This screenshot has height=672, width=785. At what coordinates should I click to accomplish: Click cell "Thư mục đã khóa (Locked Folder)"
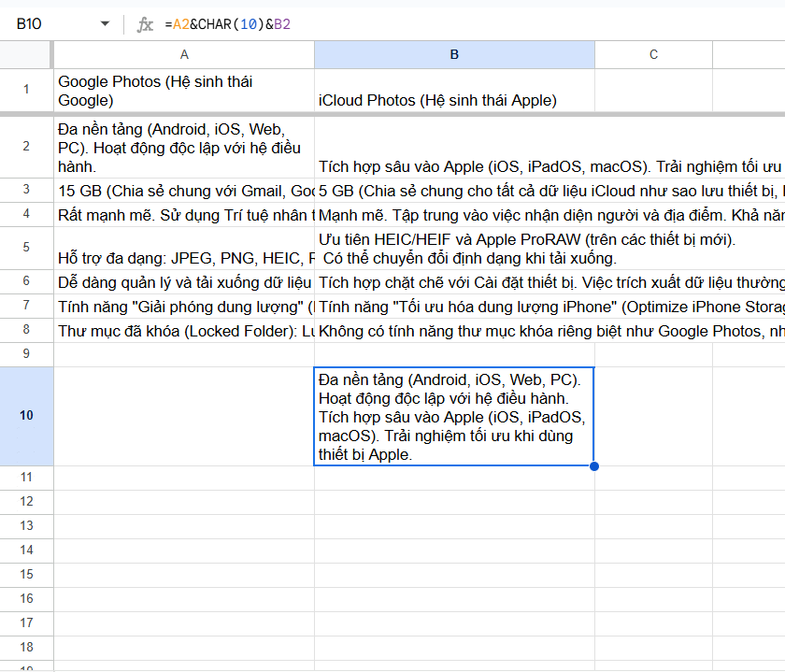184,331
